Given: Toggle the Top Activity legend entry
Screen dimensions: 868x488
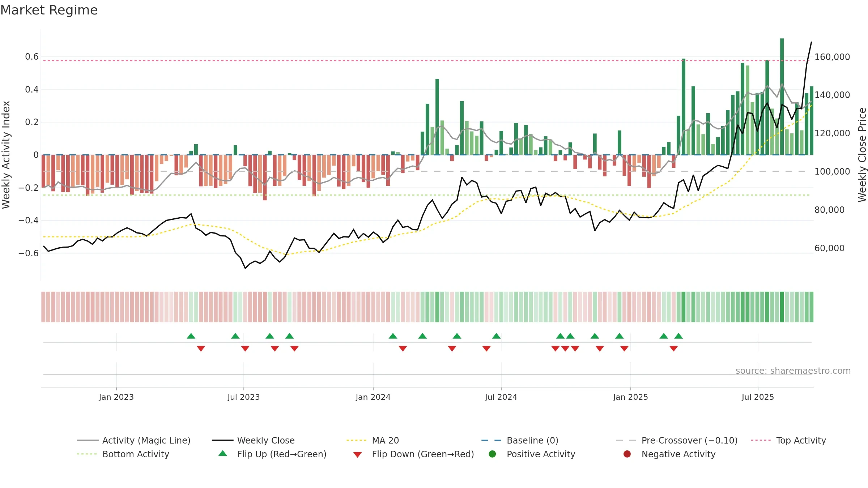Looking at the screenshot, I should pos(788,440).
